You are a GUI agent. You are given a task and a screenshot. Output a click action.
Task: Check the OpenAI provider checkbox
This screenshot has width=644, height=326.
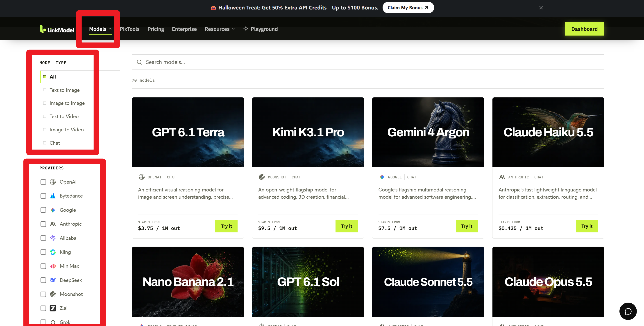[43, 182]
